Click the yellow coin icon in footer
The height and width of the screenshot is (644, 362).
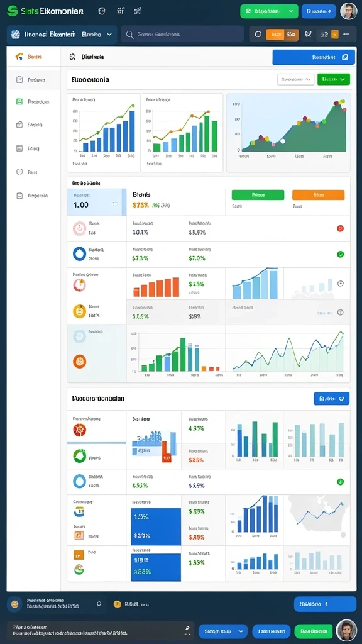point(117,604)
